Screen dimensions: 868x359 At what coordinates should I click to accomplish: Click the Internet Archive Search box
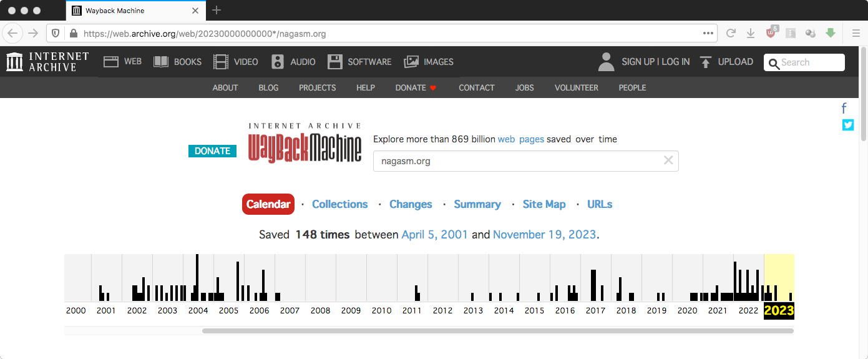[x=804, y=62]
